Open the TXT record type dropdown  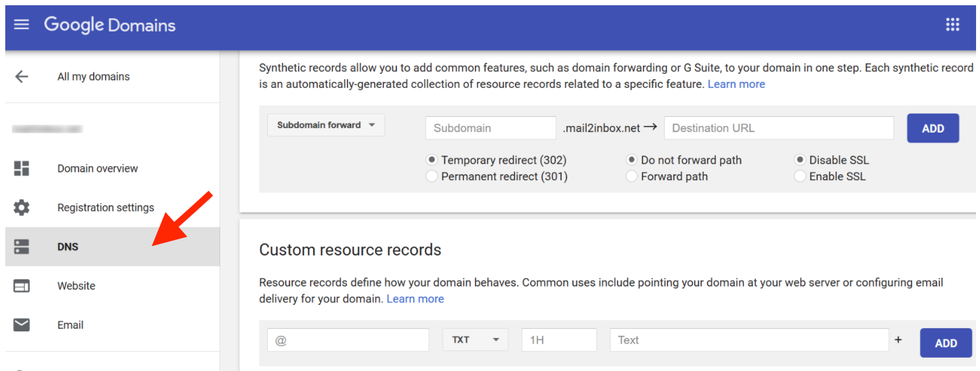(475, 340)
